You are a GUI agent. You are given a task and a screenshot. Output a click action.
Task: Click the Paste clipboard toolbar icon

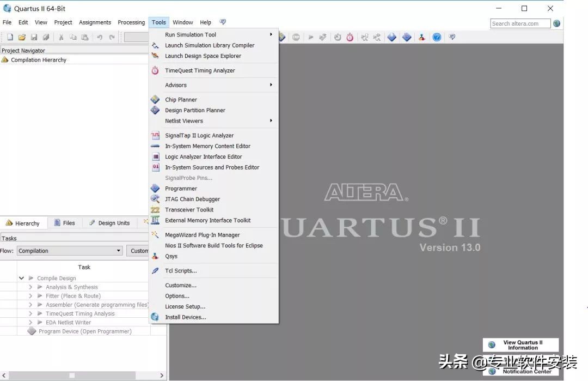(85, 37)
